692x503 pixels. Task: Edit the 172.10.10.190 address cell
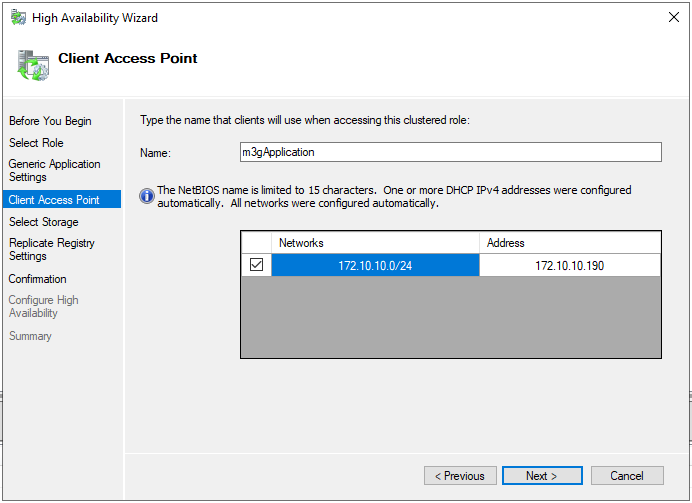pos(570,265)
